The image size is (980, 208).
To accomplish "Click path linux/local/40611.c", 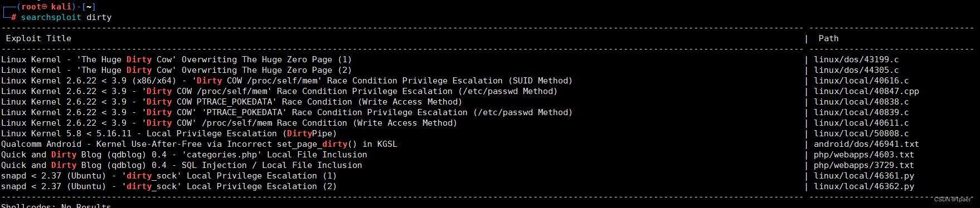I will (x=861, y=123).
